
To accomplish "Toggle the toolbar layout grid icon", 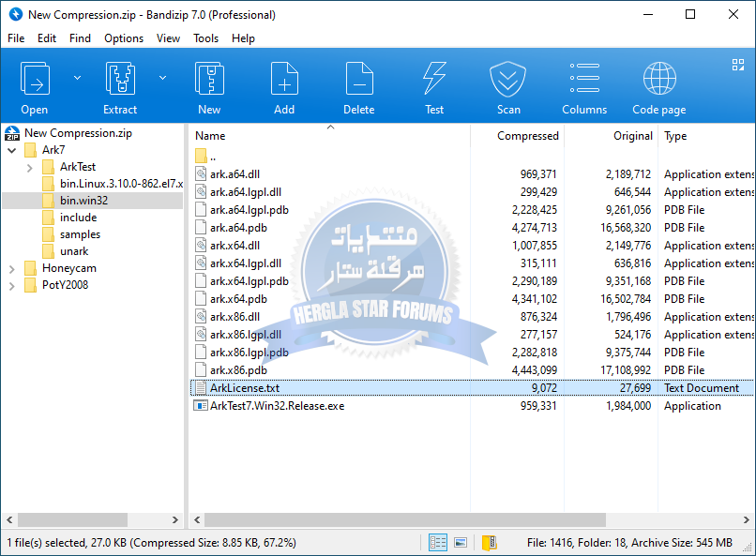I will [737, 65].
